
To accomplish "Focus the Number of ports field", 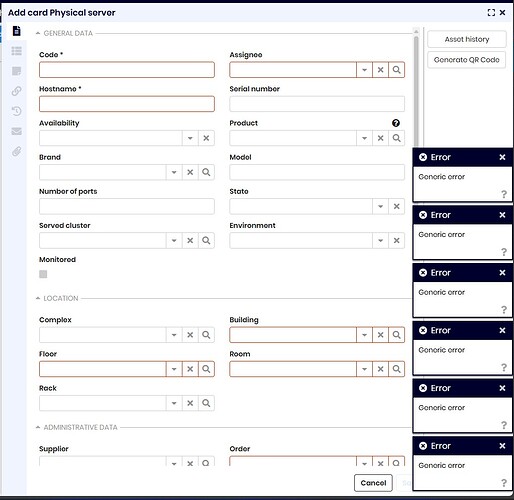I will [127, 206].
